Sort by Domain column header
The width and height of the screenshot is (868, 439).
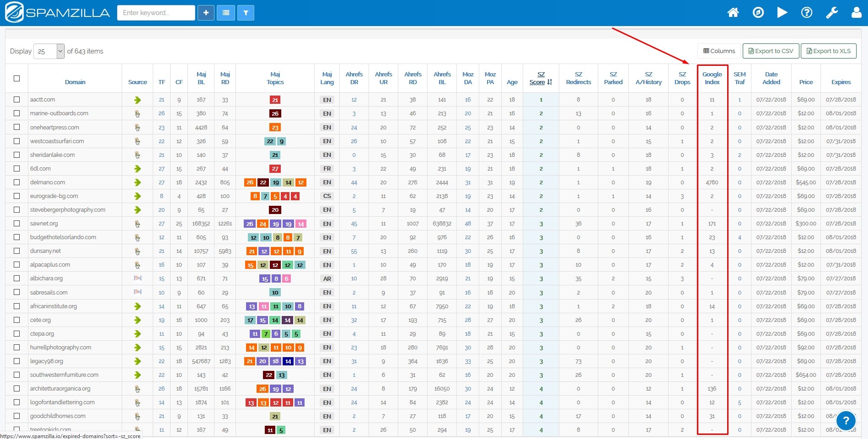(75, 82)
